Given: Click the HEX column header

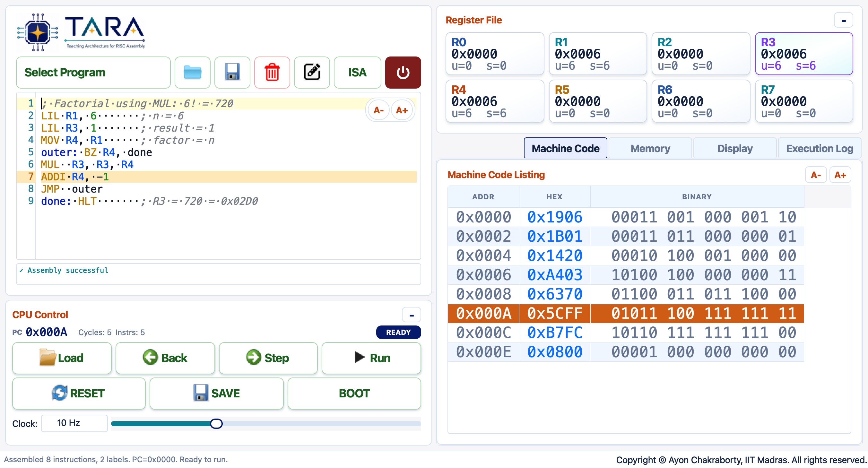Looking at the screenshot, I should pos(554,197).
